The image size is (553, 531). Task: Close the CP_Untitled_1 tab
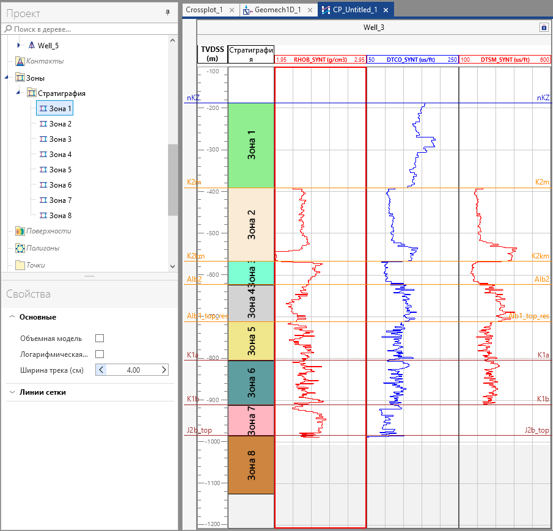click(386, 10)
